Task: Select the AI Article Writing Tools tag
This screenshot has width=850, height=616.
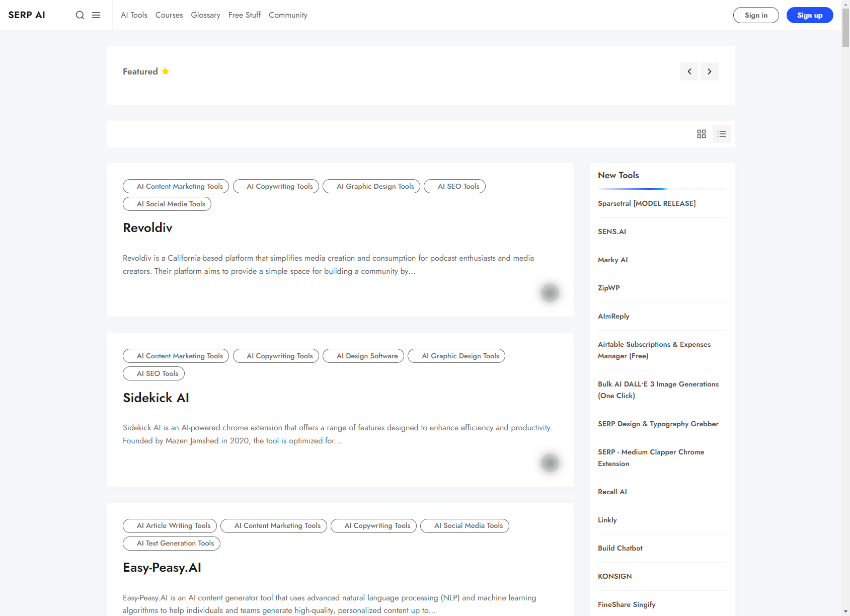Action: [x=170, y=525]
